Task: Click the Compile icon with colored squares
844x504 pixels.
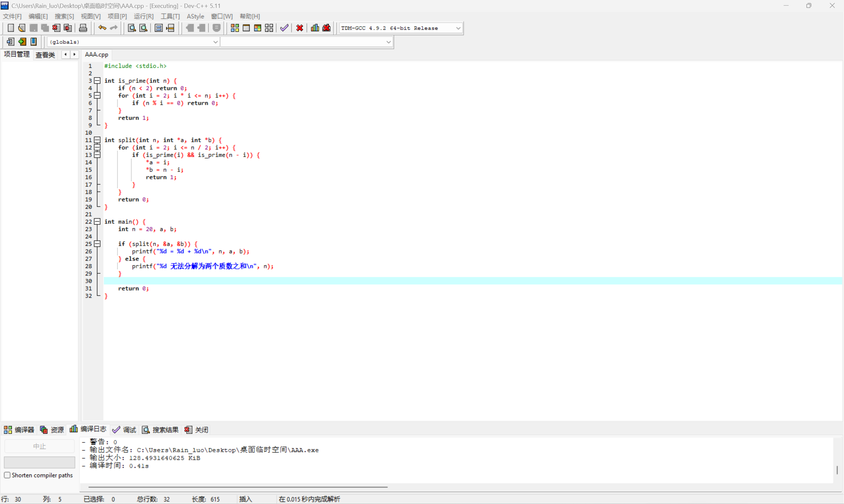Action: [235, 28]
